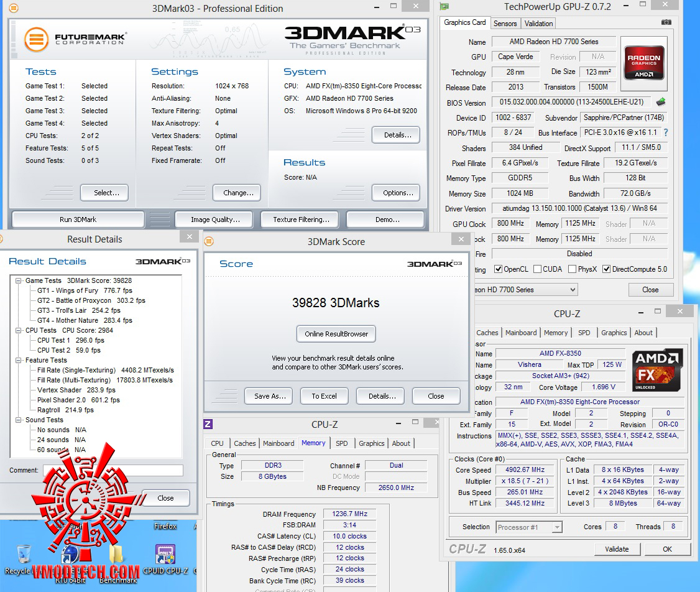
Task: Click the system Details... button
Action: pyautogui.click(x=396, y=135)
